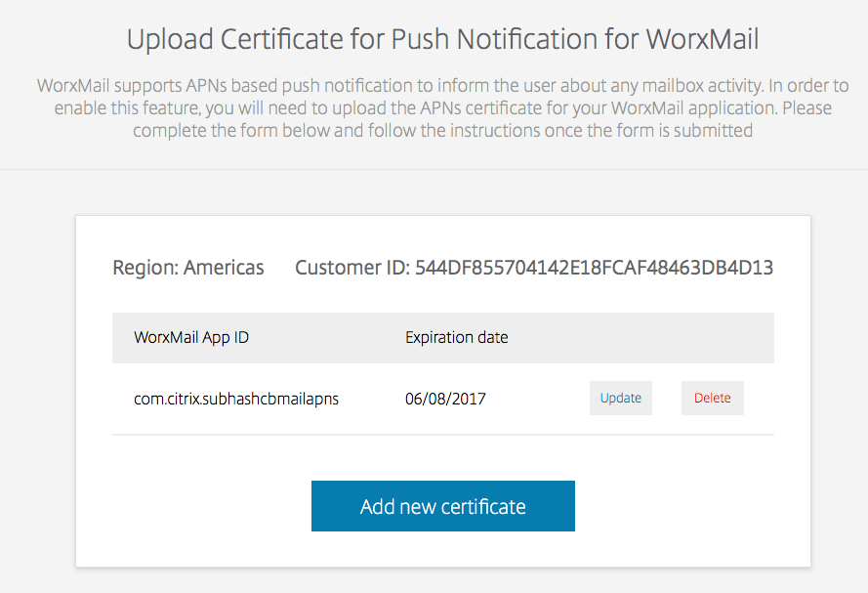Click the Upload Certificate page heading

point(442,40)
